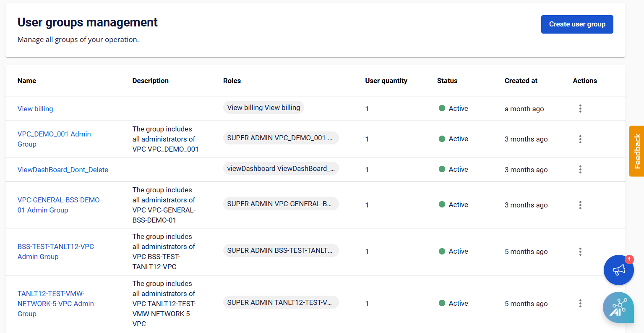The width and height of the screenshot is (644, 333).
Task: Click the SUPER ADMIN VPC_DEMO_001 role chip
Action: click(281, 138)
